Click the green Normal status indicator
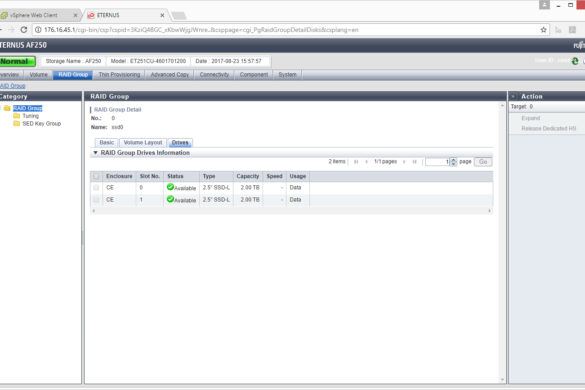Viewport: 585px width, 390px height. (x=18, y=61)
